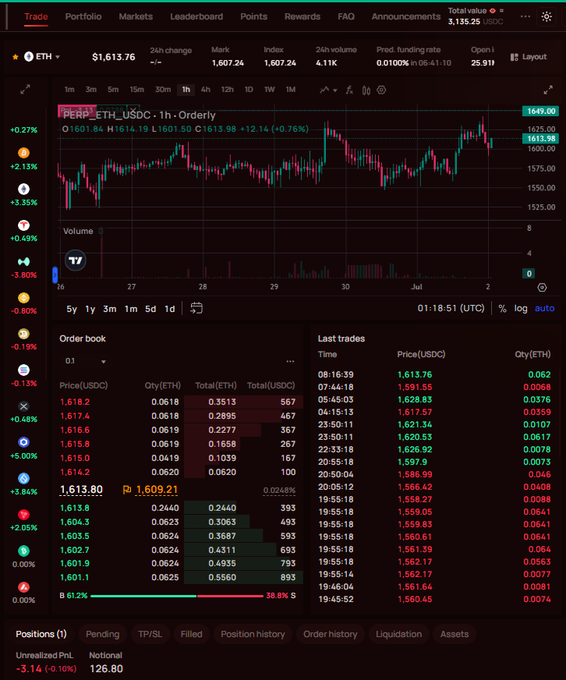Open the Announcements page
Screen dimensions: 566x680
406,16
